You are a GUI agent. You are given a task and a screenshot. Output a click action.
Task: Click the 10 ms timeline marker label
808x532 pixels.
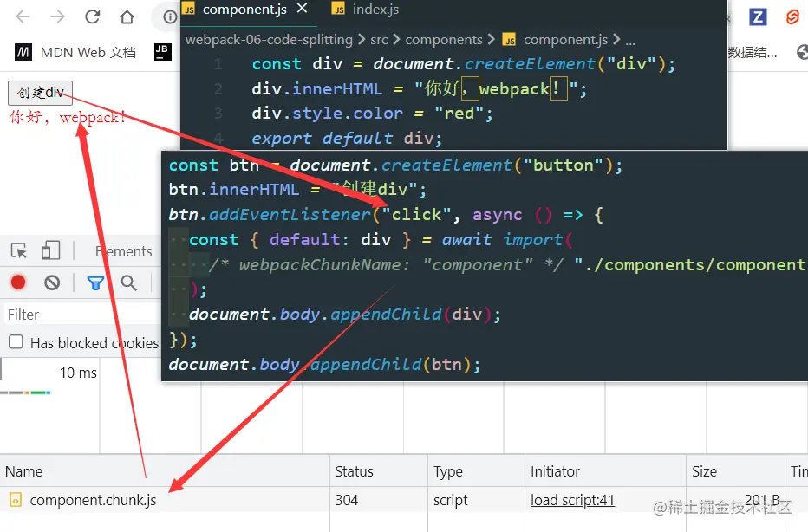tap(78, 373)
